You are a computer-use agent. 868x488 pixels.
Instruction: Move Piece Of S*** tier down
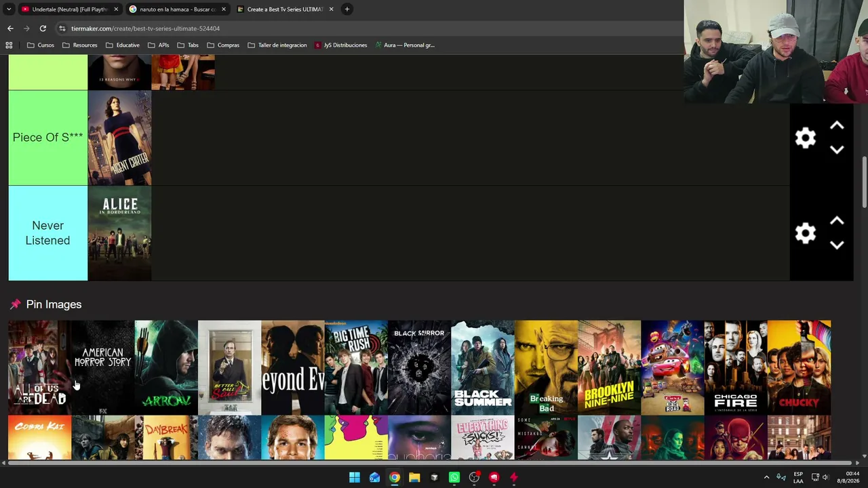pyautogui.click(x=837, y=150)
